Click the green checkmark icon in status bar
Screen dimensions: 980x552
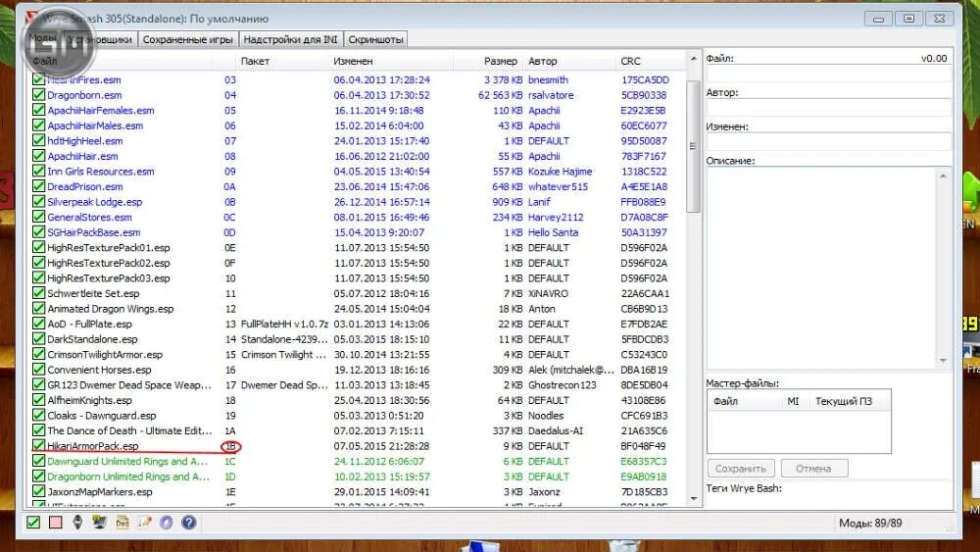[33, 522]
